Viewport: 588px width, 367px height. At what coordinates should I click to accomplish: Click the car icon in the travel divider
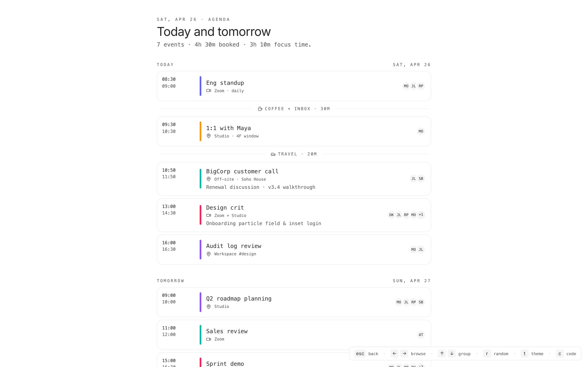point(273,154)
